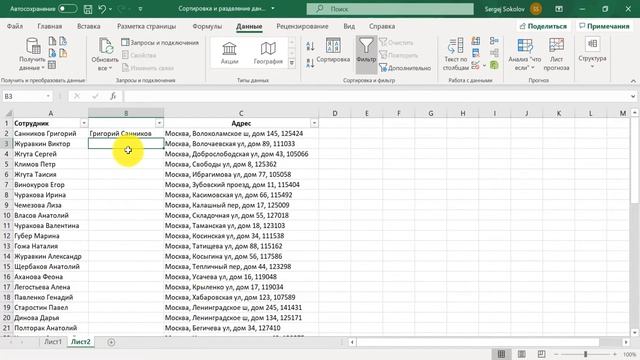Select cell with Григорий Санников

pyautogui.click(x=126, y=133)
